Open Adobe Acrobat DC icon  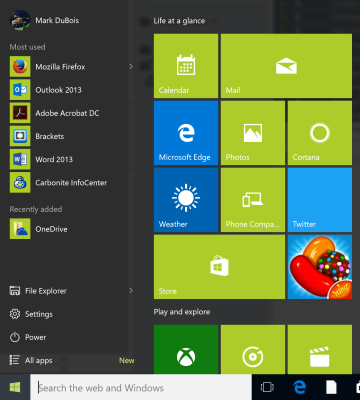(20, 113)
